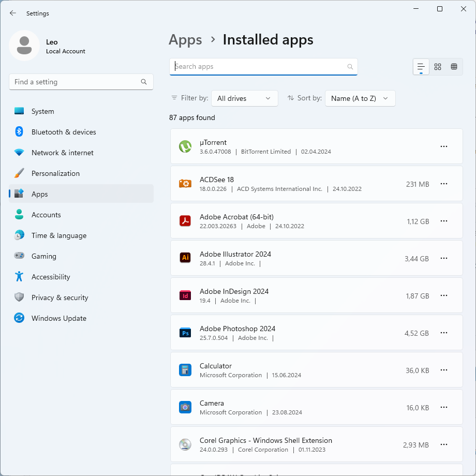Focus the Search apps field
Screen dimensions: 476x476
263,66
